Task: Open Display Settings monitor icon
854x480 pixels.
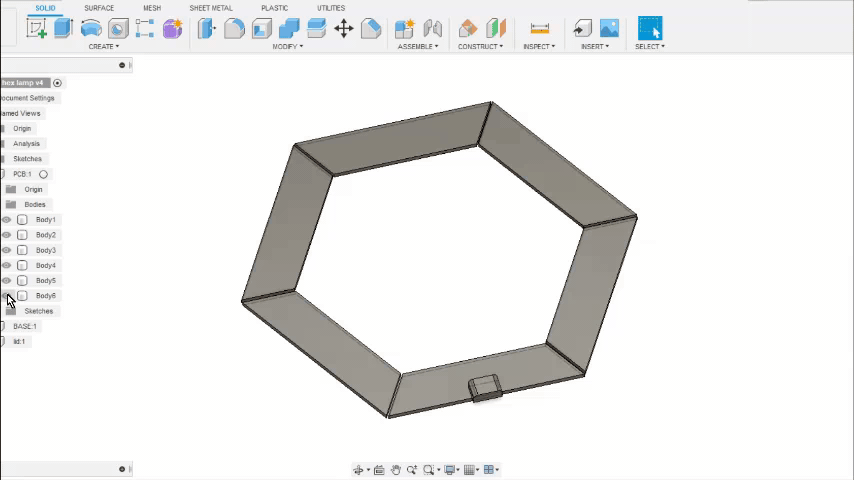Action: pos(449,470)
